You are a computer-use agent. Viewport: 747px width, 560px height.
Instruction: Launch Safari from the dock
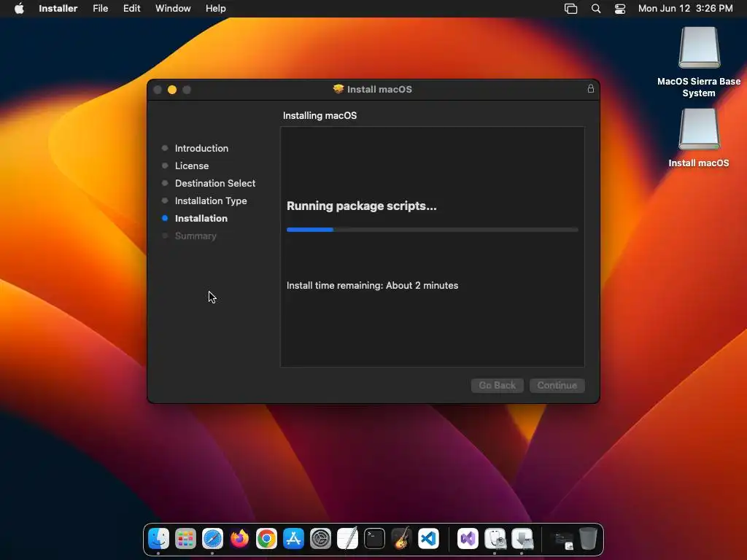(x=212, y=539)
